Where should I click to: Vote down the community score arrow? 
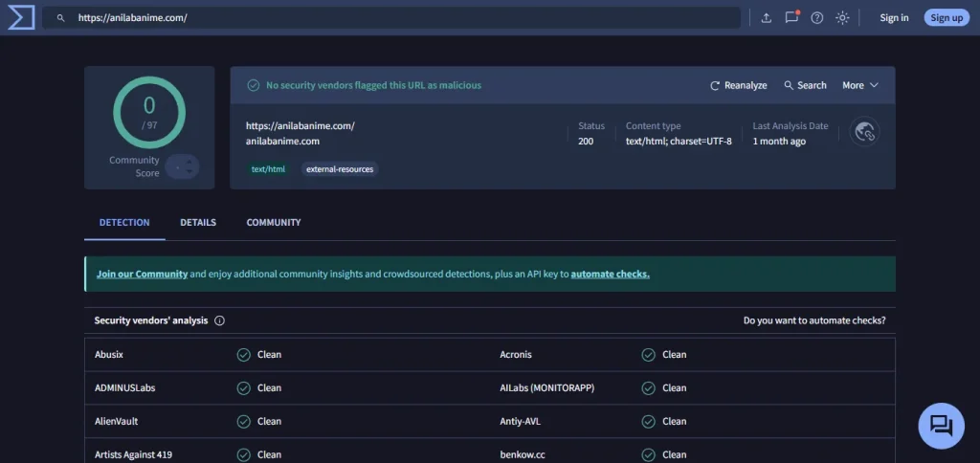[189, 171]
